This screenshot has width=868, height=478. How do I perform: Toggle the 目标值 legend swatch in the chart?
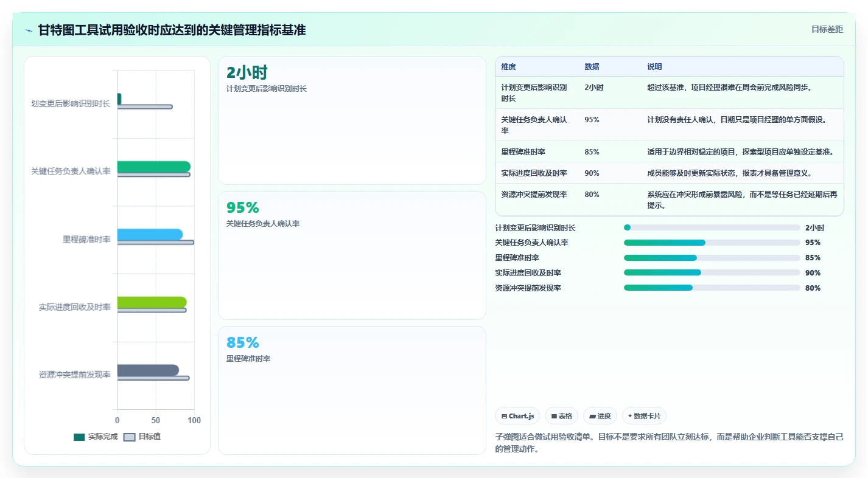click(130, 437)
